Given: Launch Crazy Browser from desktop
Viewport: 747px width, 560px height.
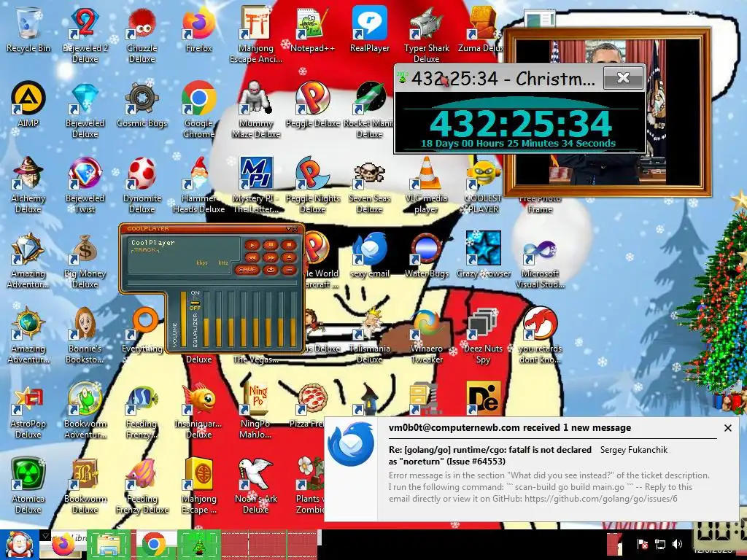Looking at the screenshot, I should point(483,254).
